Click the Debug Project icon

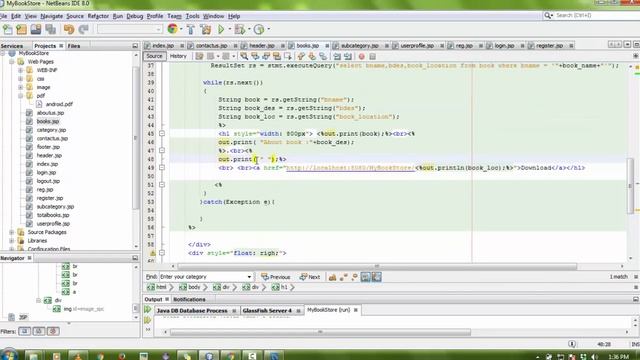click(240, 29)
